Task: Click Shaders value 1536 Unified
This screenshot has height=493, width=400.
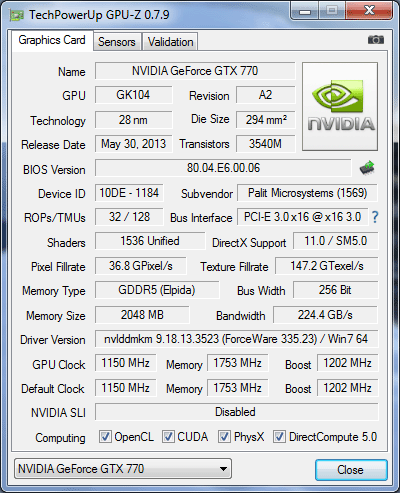Action: (x=150, y=241)
